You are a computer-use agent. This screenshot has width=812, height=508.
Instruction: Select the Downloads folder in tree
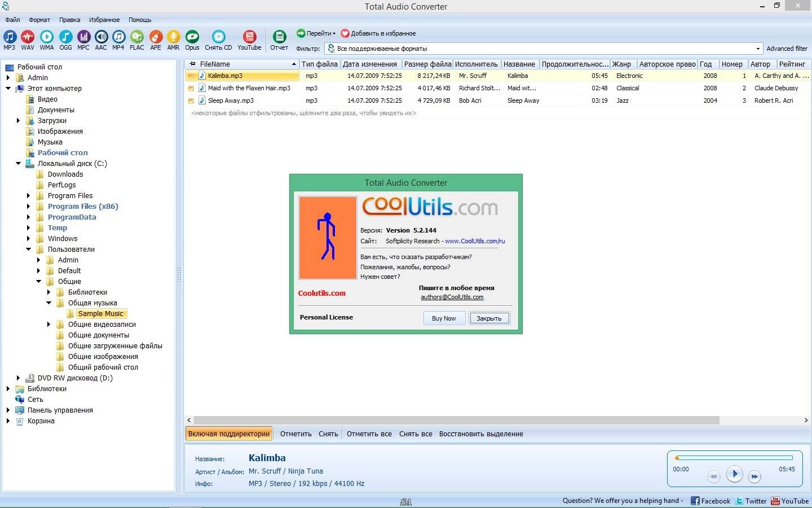click(x=65, y=174)
